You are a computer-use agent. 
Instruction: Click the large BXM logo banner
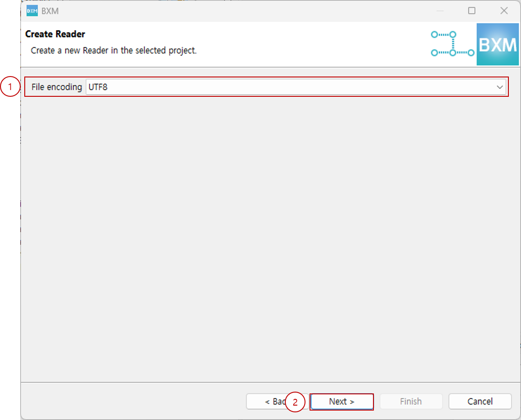click(x=497, y=45)
